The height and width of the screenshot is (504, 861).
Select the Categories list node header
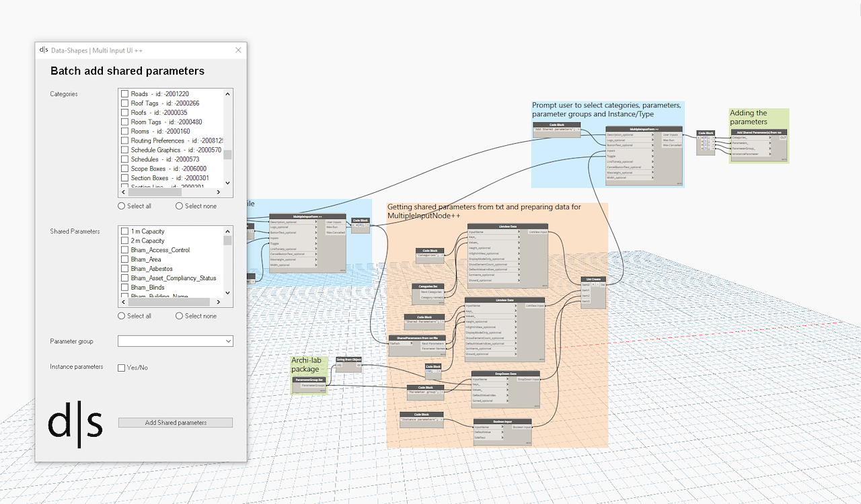click(x=428, y=286)
